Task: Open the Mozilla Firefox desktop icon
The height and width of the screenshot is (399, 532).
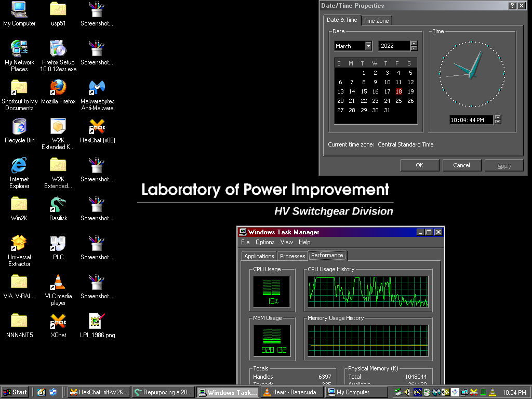Action: tap(58, 88)
